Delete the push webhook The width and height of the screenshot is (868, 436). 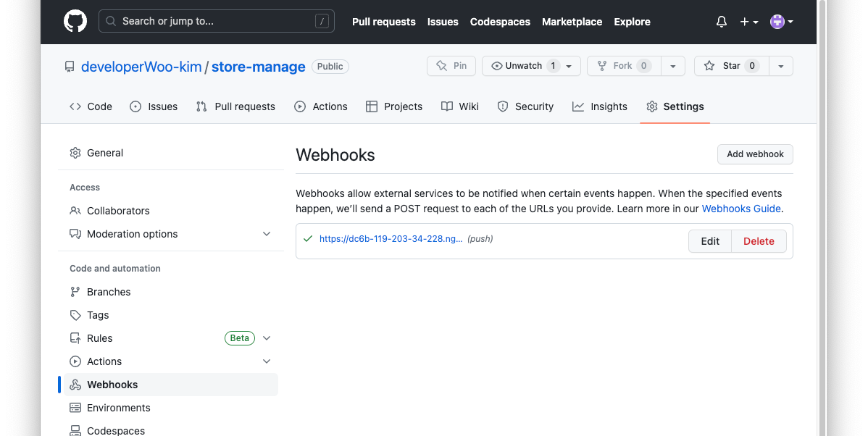(759, 241)
